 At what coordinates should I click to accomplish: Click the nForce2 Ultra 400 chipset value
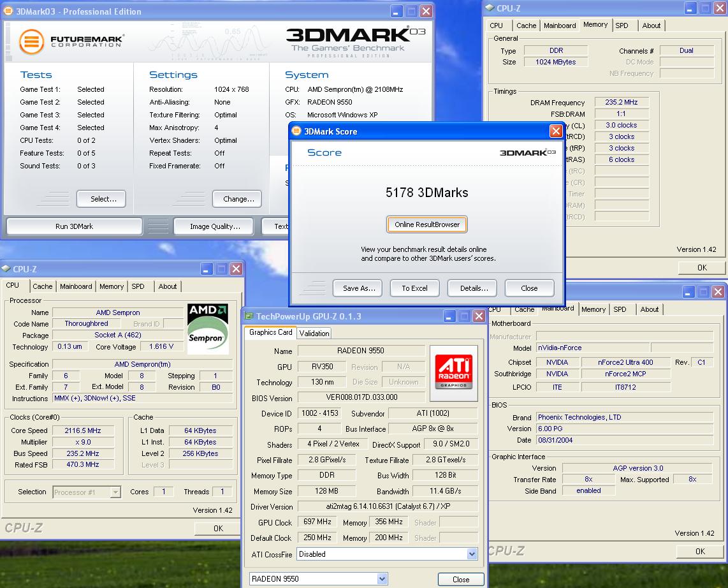(x=625, y=362)
